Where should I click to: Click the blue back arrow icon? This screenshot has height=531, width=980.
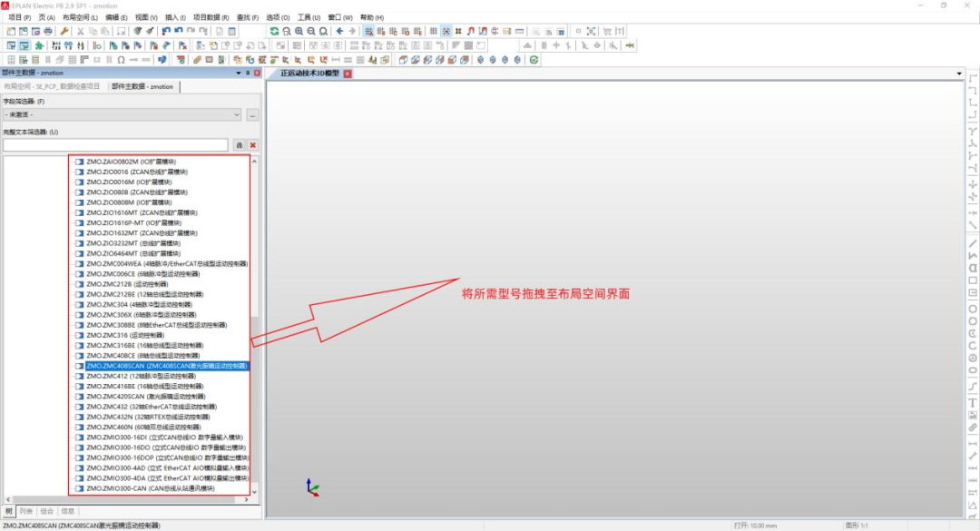[x=339, y=31]
